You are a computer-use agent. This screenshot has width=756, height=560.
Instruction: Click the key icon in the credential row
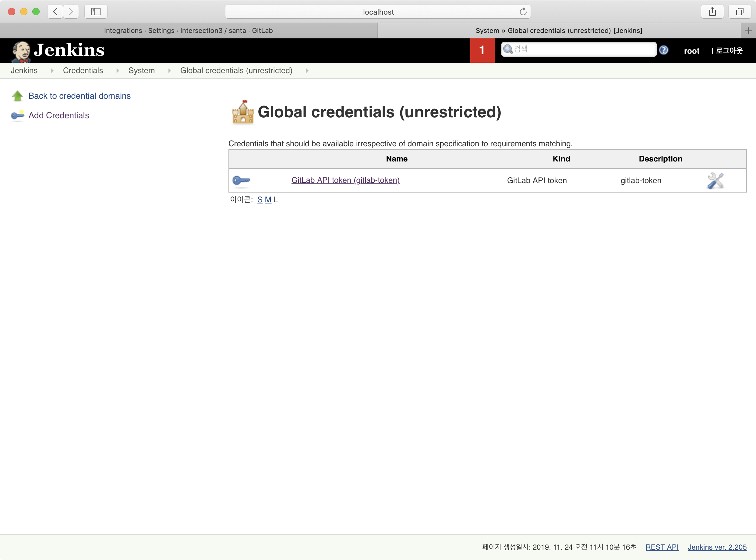pos(241,180)
